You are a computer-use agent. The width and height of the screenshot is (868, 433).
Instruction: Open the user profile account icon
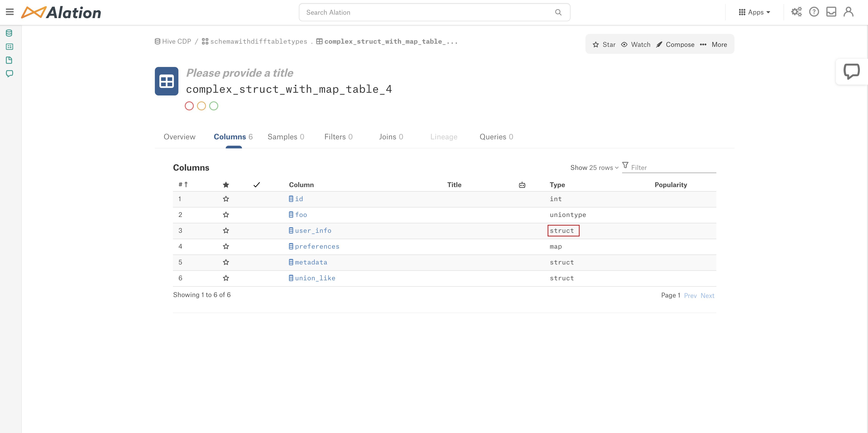849,12
